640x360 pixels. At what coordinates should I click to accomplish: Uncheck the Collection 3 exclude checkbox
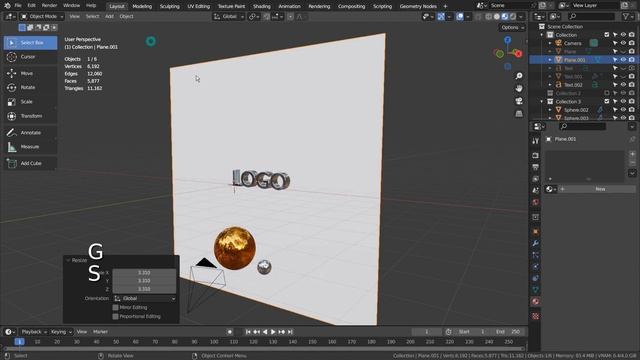pyautogui.click(x=607, y=101)
